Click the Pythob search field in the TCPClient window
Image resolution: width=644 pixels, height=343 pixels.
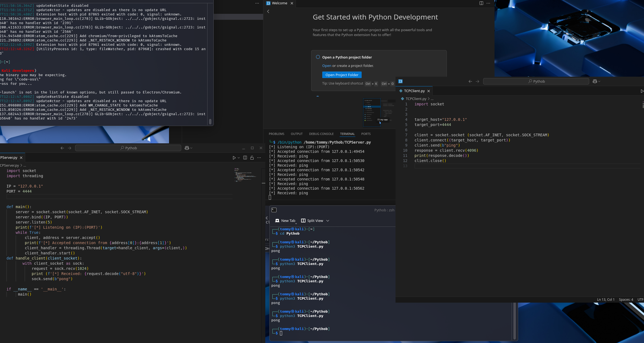point(536,81)
